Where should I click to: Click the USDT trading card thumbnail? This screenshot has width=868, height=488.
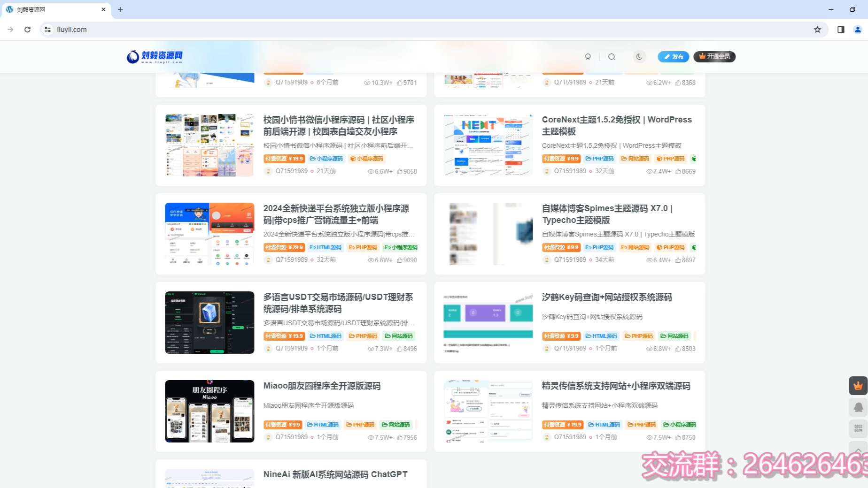pyautogui.click(x=209, y=322)
